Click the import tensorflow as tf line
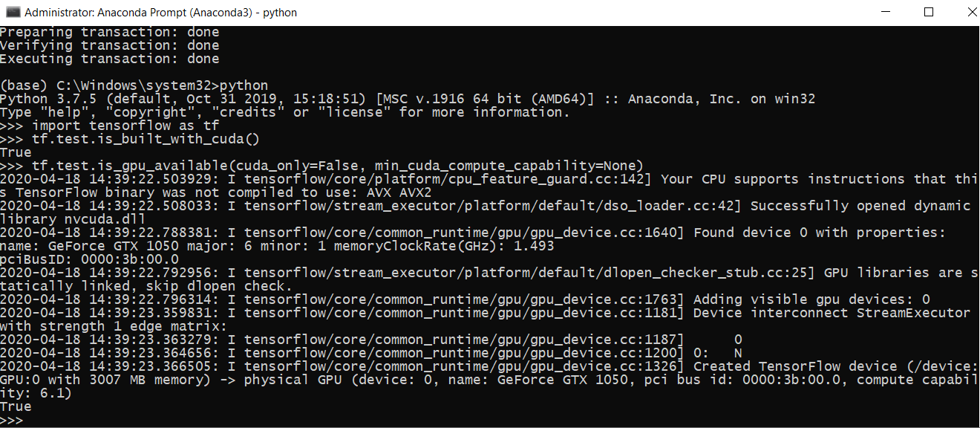Image resolution: width=980 pixels, height=428 pixels. [x=110, y=126]
